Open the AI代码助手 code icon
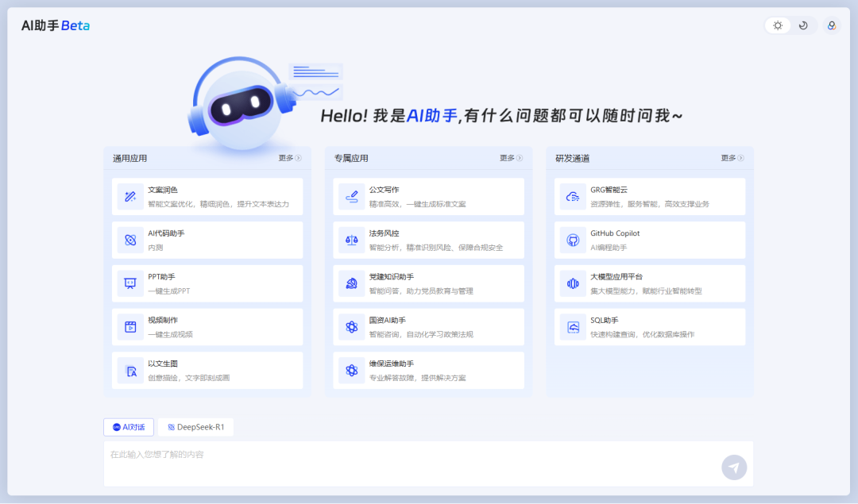 (130, 240)
